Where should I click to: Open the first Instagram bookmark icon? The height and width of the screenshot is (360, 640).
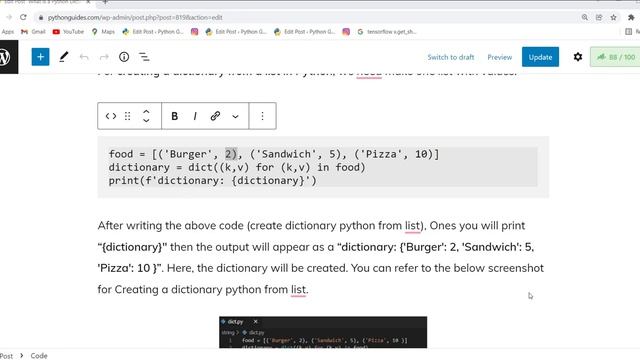(x=195, y=31)
